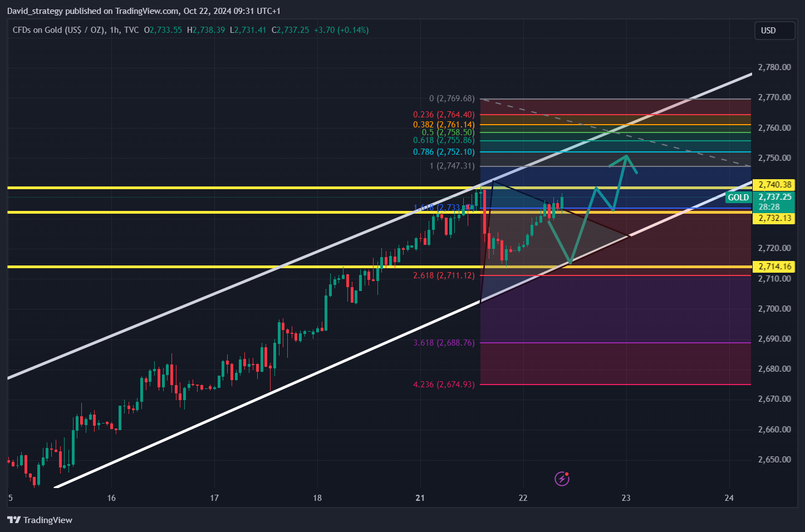Click the 2,714.16 yellow price label
Screen dimensions: 805x532
[x=775, y=267]
